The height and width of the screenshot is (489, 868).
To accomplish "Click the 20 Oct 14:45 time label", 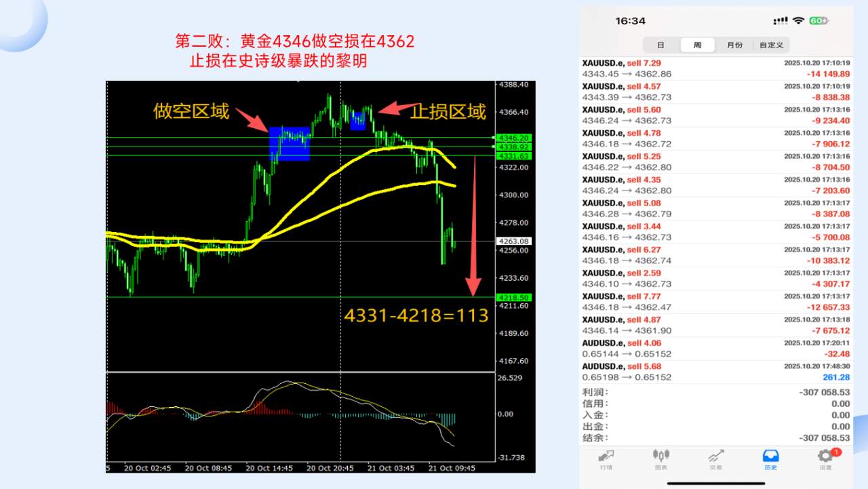I will point(269,468).
